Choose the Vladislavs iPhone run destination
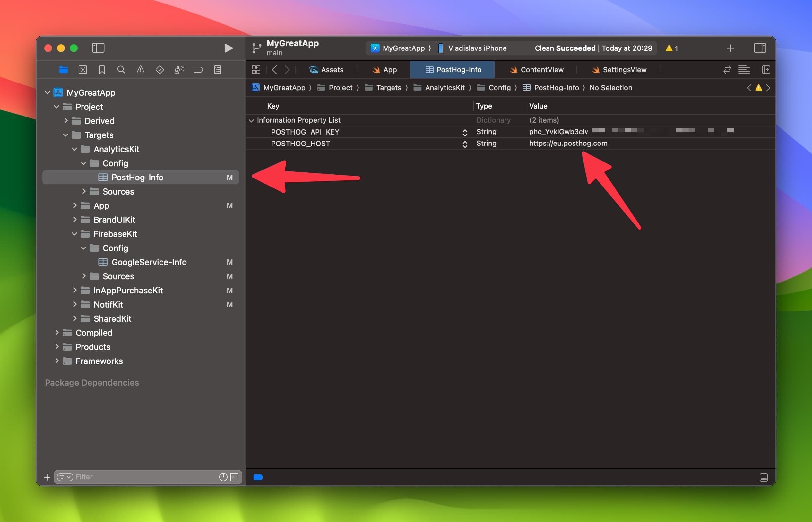Viewport: 812px width, 522px height. (x=473, y=48)
